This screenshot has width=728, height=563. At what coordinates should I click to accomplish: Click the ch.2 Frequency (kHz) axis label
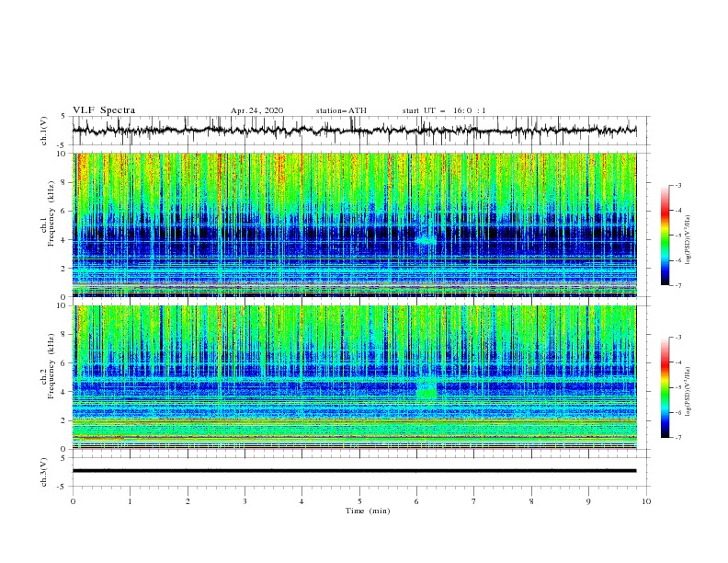[48, 366]
